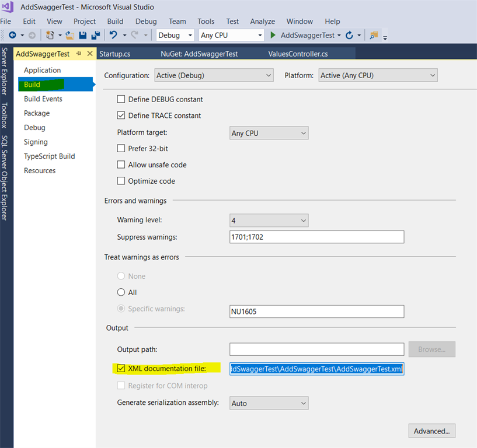The width and height of the screenshot is (477, 448).
Task: Enable the Prefer 32-bit checkbox
Action: 121,148
